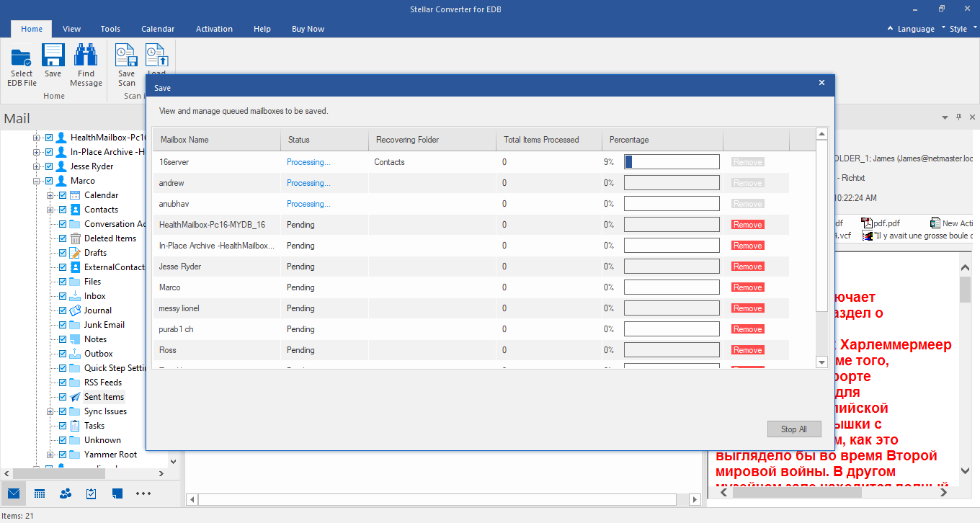Click the Save Scan icon
This screenshot has height=523, width=980.
(126, 57)
